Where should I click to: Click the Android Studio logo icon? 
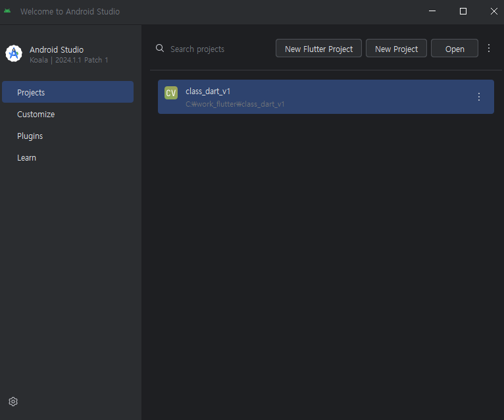(x=14, y=53)
